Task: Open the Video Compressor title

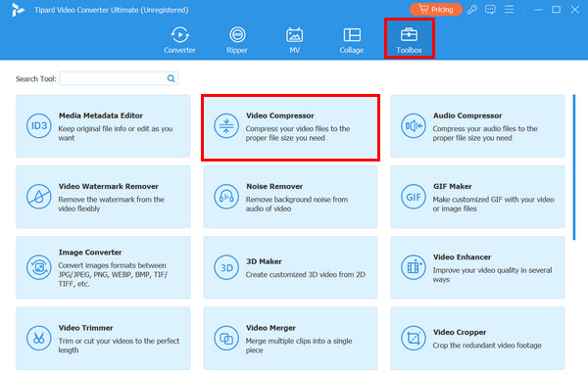Action: 279,116
